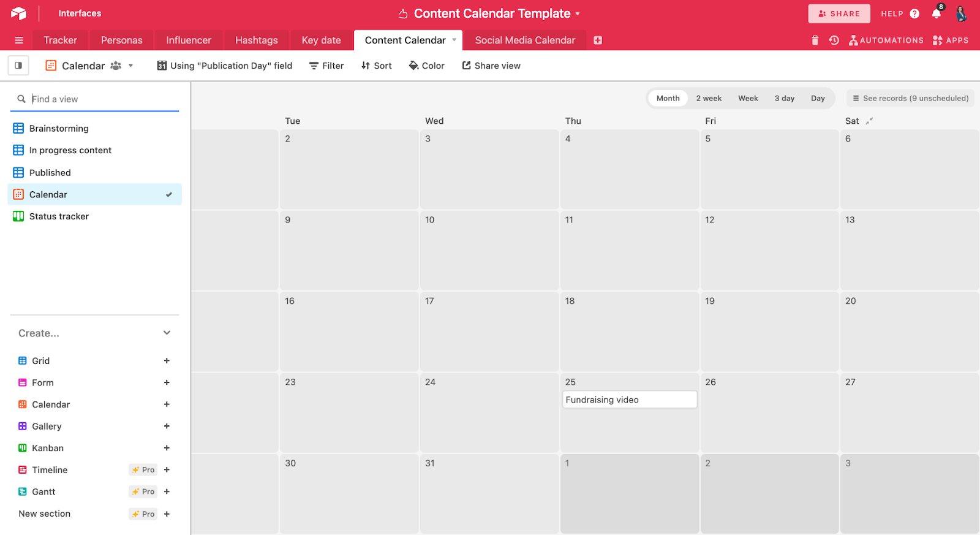Open the Influencer table tab
The width and height of the screenshot is (980, 535).
pyautogui.click(x=189, y=40)
